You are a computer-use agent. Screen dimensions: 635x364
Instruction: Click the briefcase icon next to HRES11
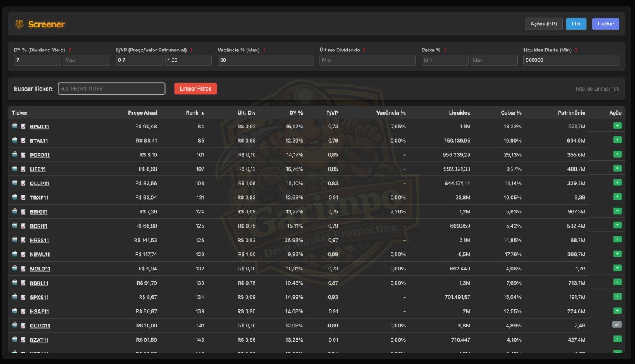tap(14, 240)
